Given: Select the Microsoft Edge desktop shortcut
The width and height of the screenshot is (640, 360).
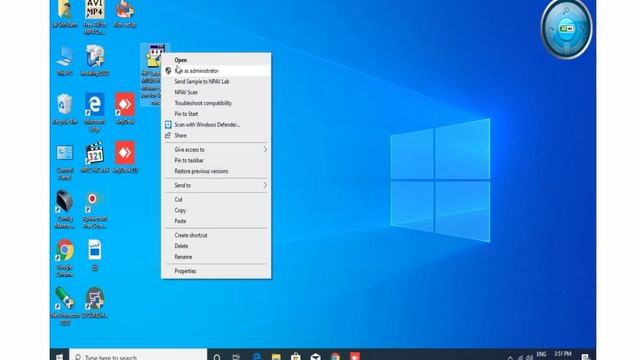Looking at the screenshot, I should coord(95,112).
